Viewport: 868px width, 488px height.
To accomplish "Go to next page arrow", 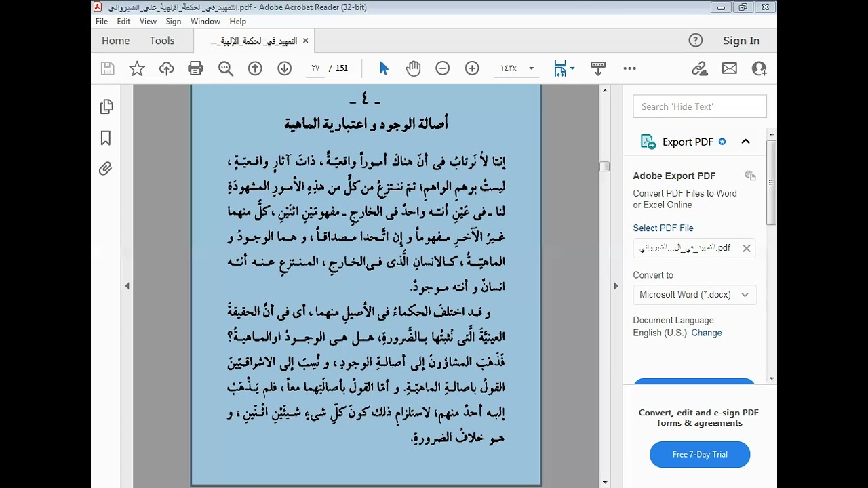I will pyautogui.click(x=284, y=68).
